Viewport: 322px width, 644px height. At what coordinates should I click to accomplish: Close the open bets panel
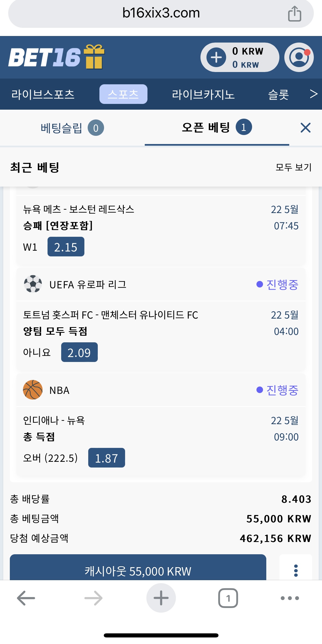(x=306, y=128)
